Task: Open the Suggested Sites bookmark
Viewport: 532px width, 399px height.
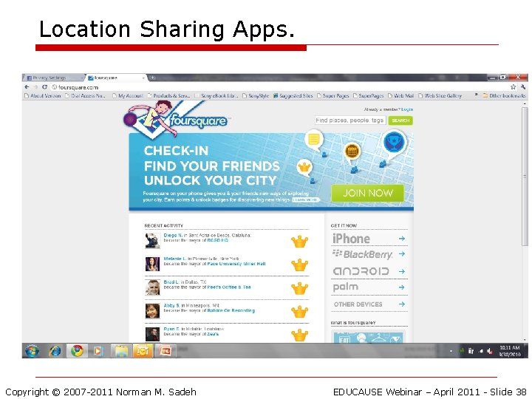Action: click(x=293, y=95)
